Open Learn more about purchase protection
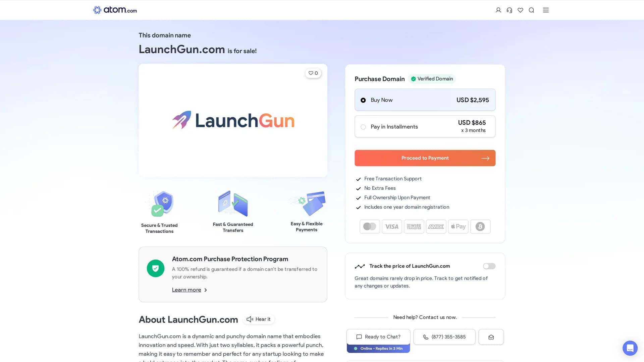This screenshot has height=362, width=644. click(x=190, y=290)
